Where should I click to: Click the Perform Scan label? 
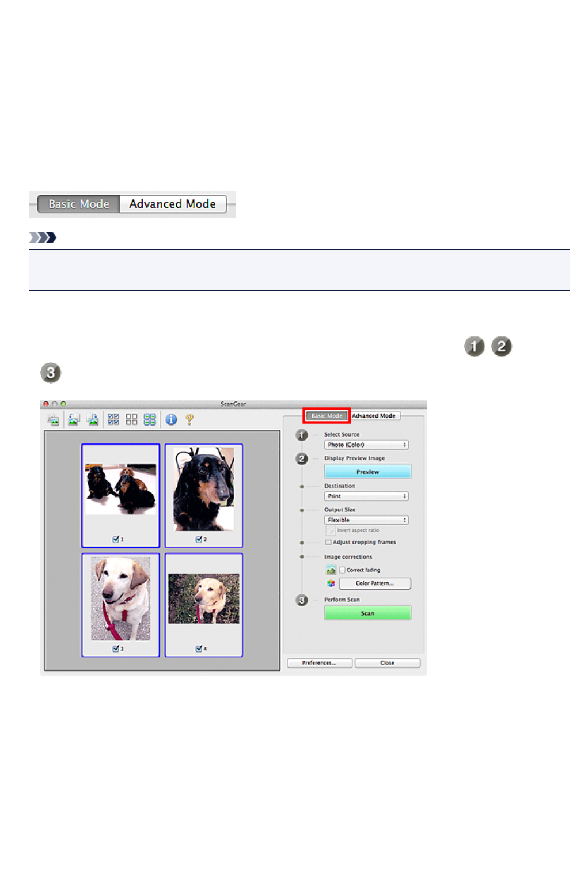point(342,600)
